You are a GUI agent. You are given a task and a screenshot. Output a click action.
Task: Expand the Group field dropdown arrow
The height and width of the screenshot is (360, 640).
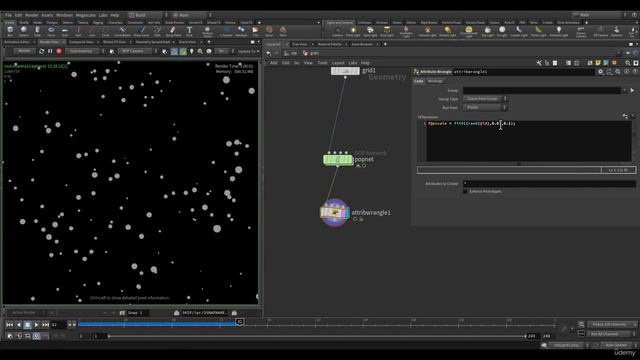(x=624, y=90)
